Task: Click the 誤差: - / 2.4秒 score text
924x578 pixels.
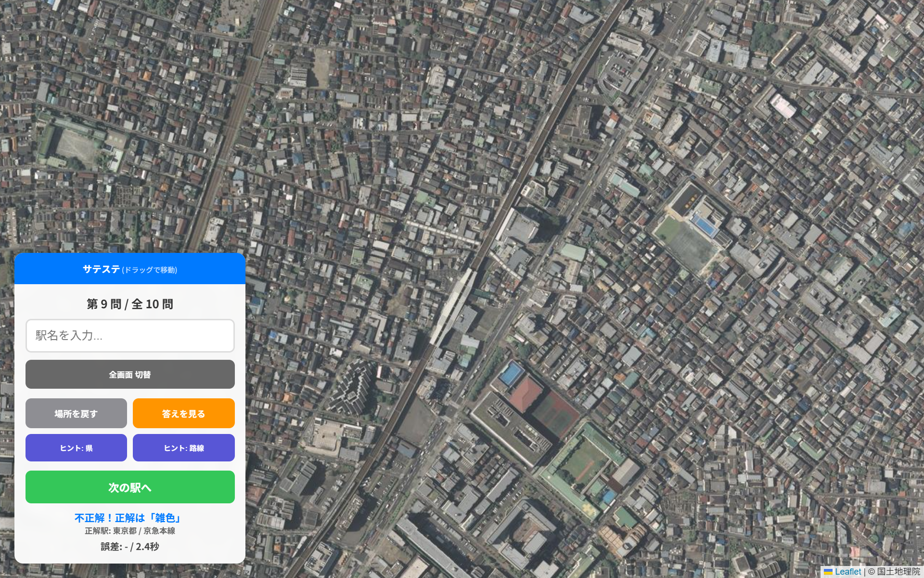Action: tap(130, 547)
